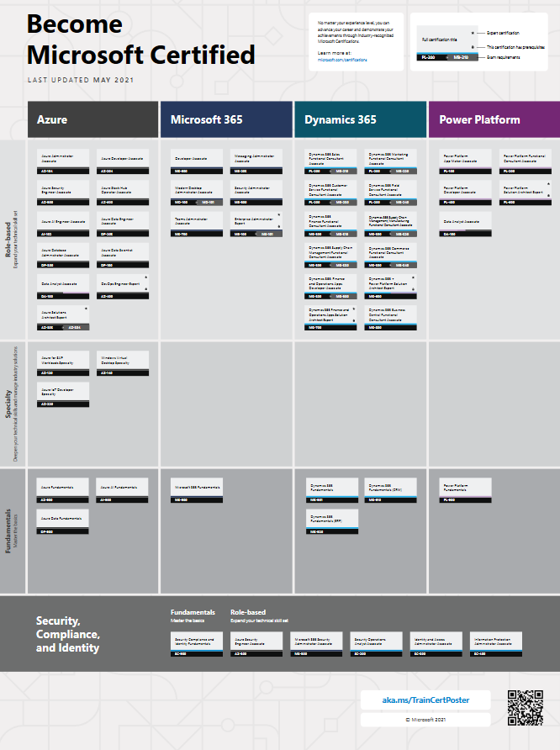
Task: Click Dynamics 365 Business Central Consultant card
Action: [x=391, y=318]
